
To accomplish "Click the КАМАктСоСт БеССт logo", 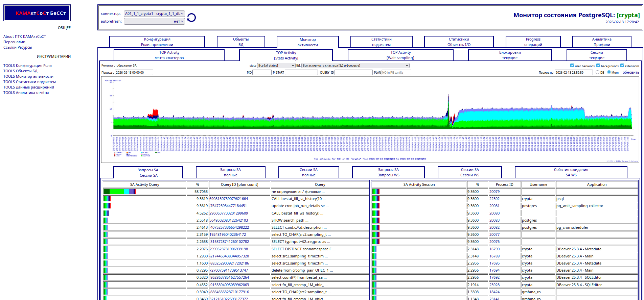I will 37,13.
